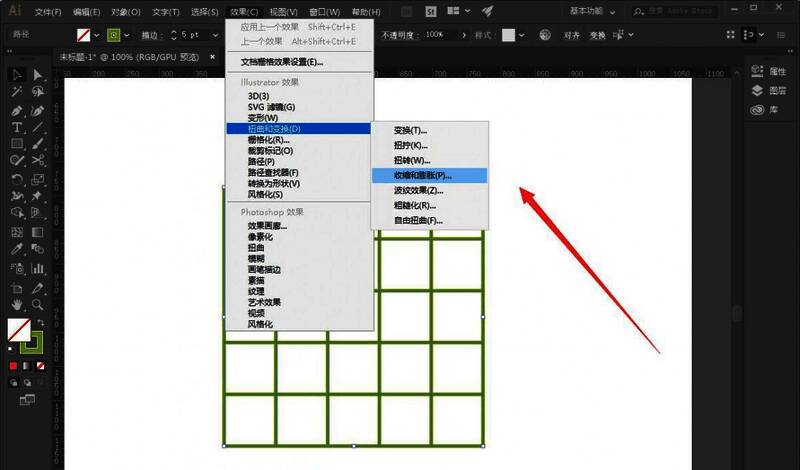Open the 图层 (Layers) panel
The image size is (800, 470).
(768, 91)
